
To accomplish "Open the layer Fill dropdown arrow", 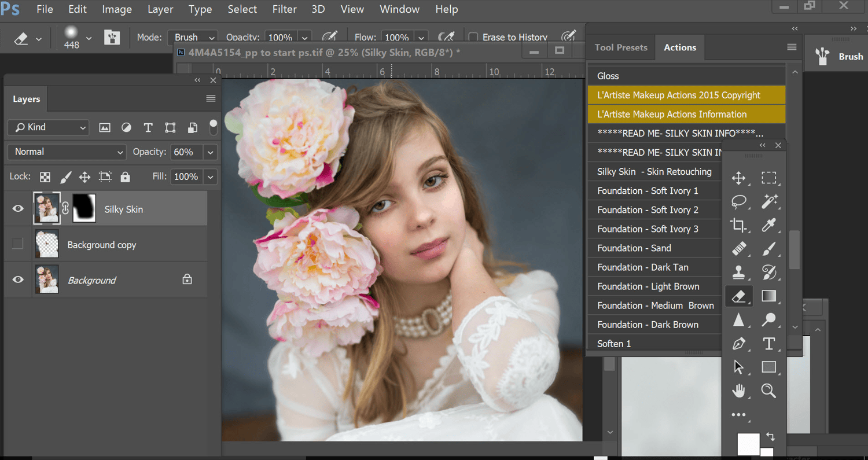I will pyautogui.click(x=211, y=176).
